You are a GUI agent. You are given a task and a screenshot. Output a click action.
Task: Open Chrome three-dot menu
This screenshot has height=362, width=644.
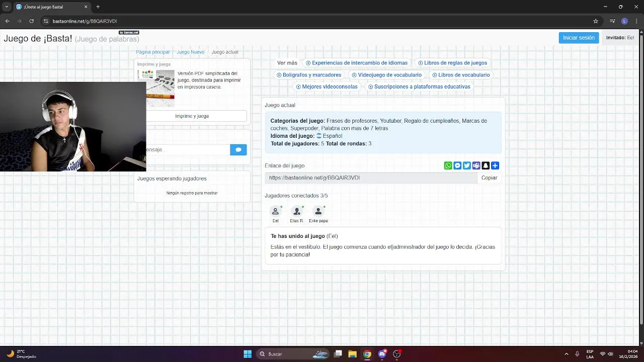[636, 21]
